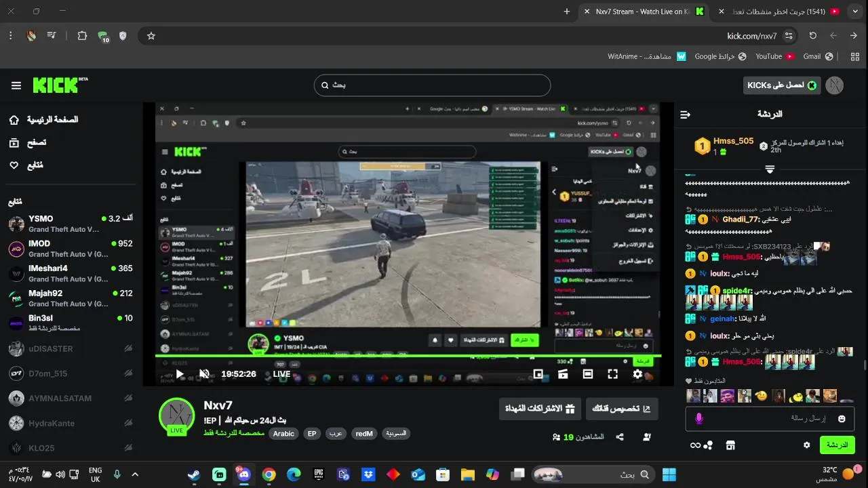The width and height of the screenshot is (868, 488).
Task: Switch player to theater mode
Action: (x=588, y=374)
